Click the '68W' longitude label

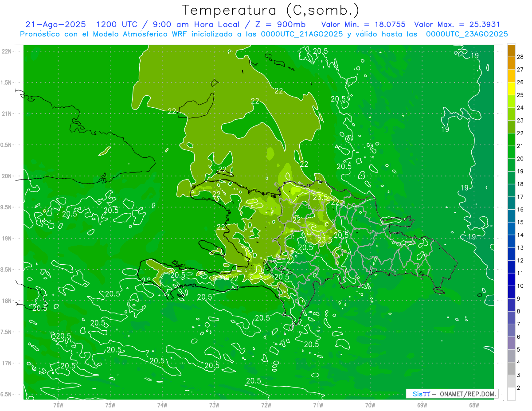(474, 405)
